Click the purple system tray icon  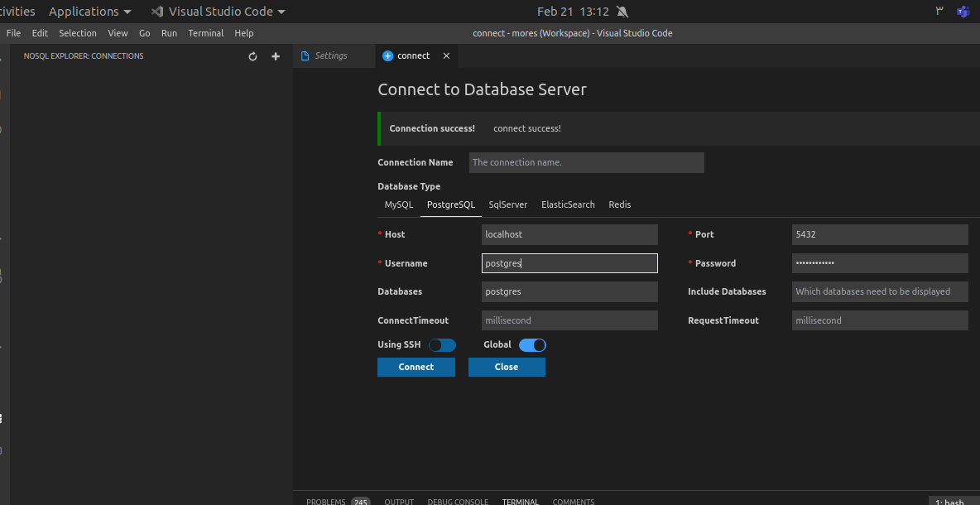pyautogui.click(x=962, y=11)
